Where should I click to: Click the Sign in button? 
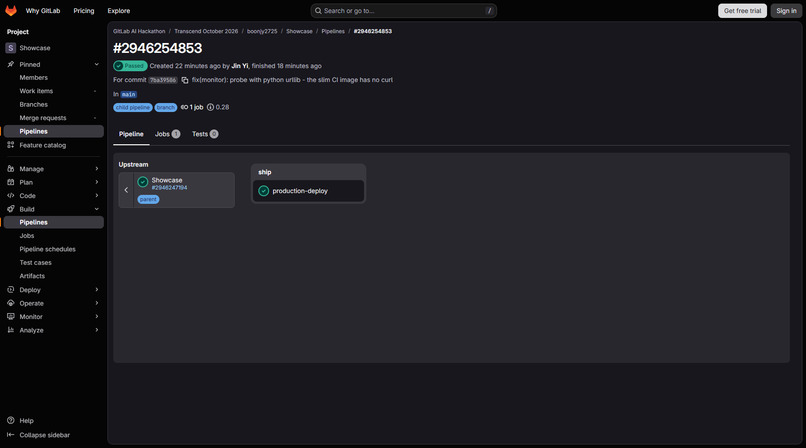[x=786, y=10]
